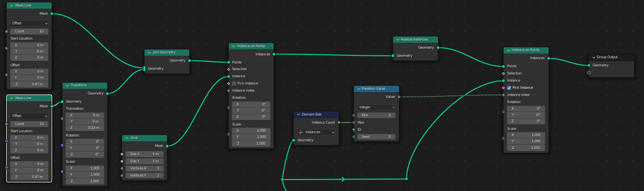644x191 pixels.
Task: Select the Join Geometry node header
Action: [167, 53]
